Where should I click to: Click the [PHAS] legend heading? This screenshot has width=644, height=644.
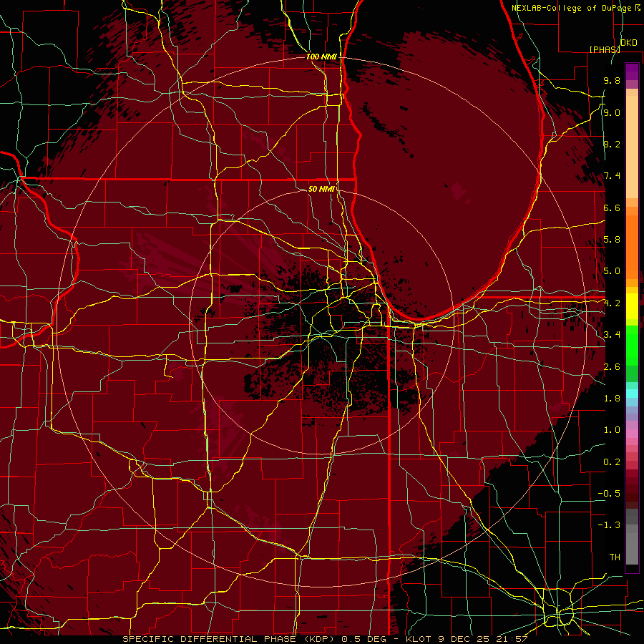[x=604, y=49]
